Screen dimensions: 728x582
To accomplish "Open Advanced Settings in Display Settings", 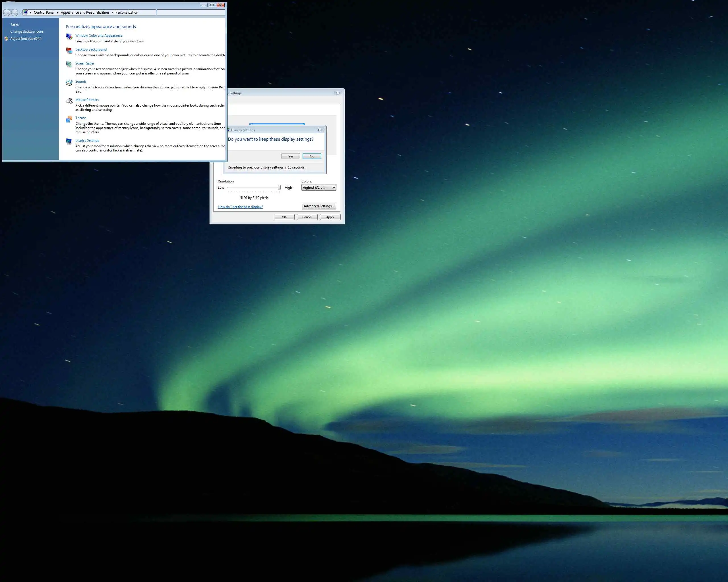I will 318,206.
